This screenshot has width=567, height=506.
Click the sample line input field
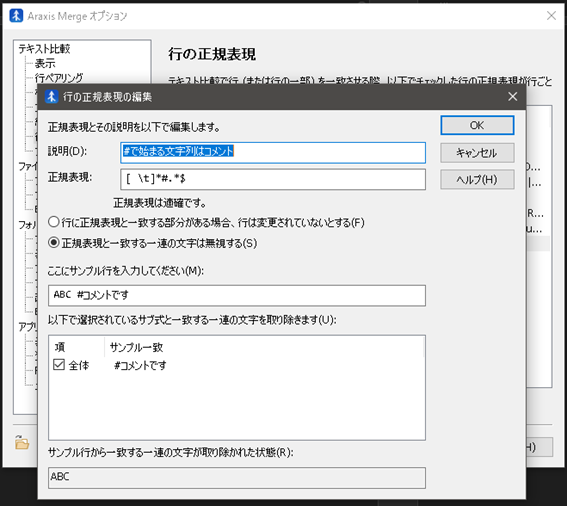236,295
